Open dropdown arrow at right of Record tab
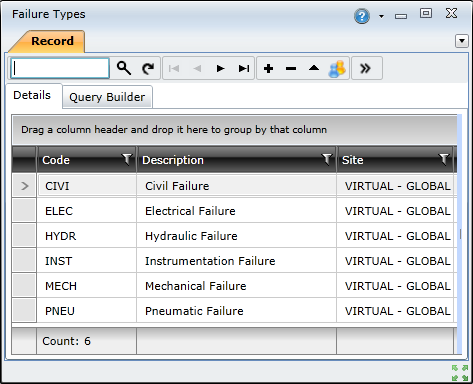This screenshot has height=384, width=473. click(462, 41)
